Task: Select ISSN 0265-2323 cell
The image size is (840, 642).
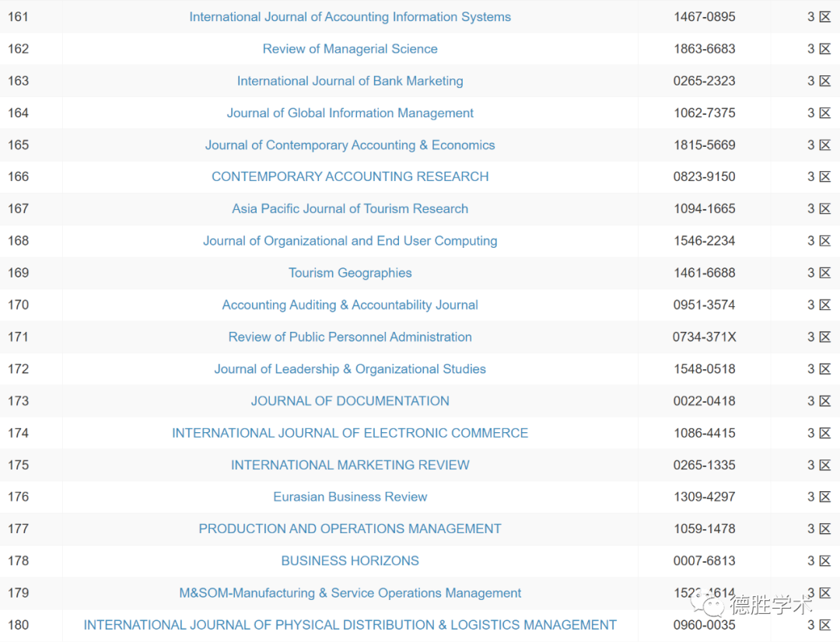Action: click(704, 81)
